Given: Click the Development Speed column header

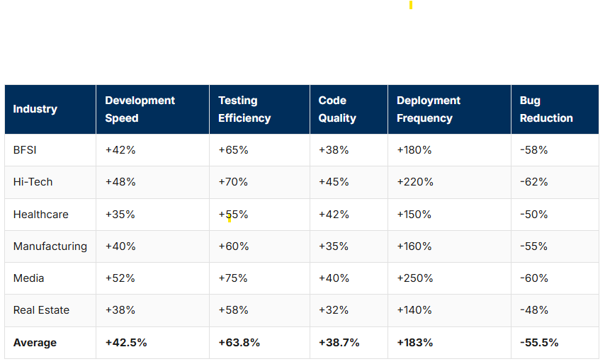Looking at the screenshot, I should click(x=140, y=109).
